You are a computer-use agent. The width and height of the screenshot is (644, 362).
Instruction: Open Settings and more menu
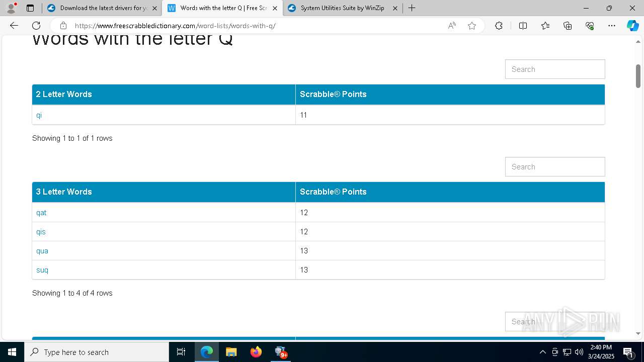612,26
